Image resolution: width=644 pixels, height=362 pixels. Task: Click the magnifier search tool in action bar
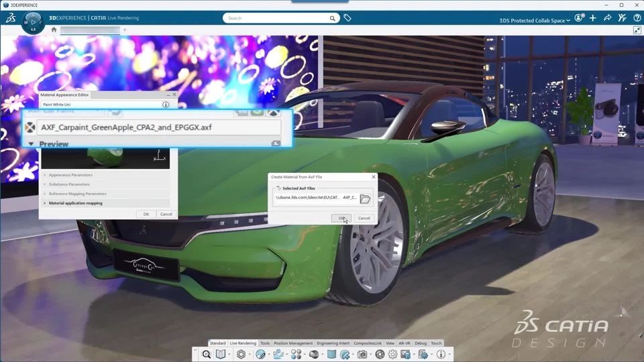tap(207, 354)
